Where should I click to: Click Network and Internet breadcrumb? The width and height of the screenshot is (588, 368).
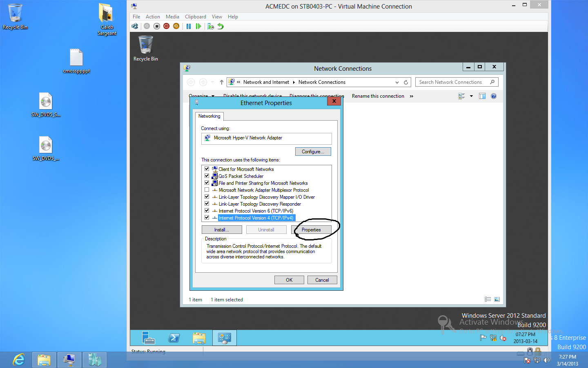click(x=266, y=82)
